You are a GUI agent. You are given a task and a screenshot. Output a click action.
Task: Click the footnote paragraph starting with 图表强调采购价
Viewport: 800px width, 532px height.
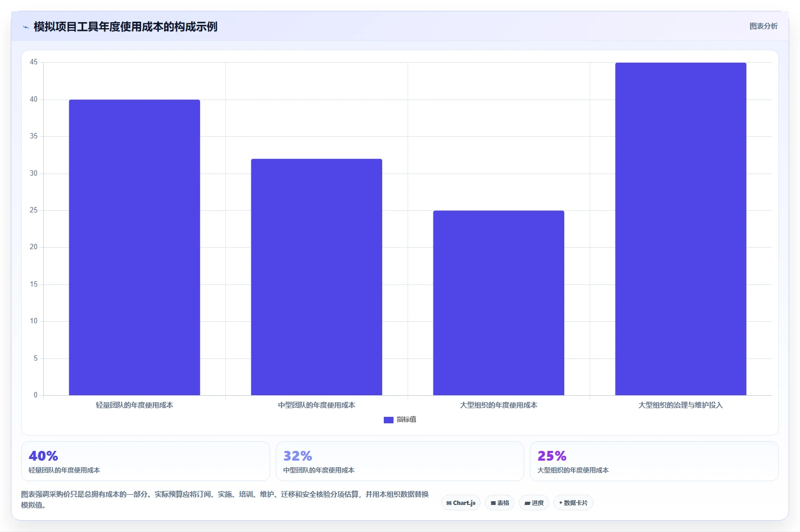click(x=225, y=500)
